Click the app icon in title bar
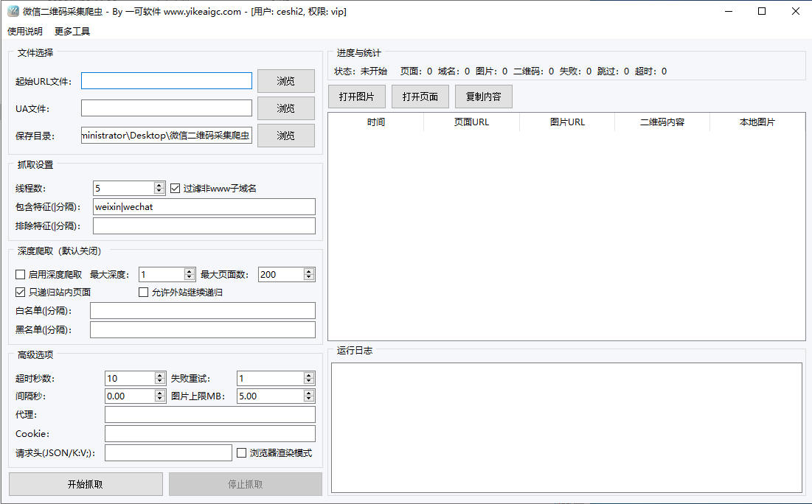This screenshot has width=812, height=504. click(x=13, y=11)
